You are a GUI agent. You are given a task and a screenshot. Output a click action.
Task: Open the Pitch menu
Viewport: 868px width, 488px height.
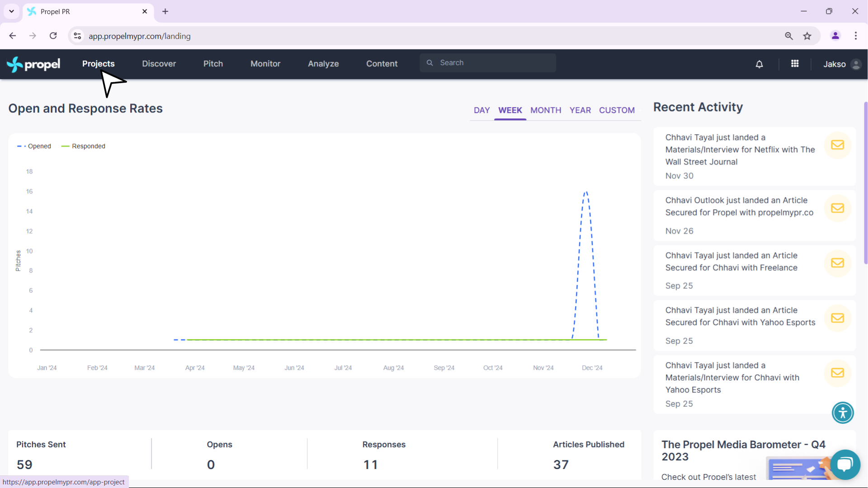213,64
